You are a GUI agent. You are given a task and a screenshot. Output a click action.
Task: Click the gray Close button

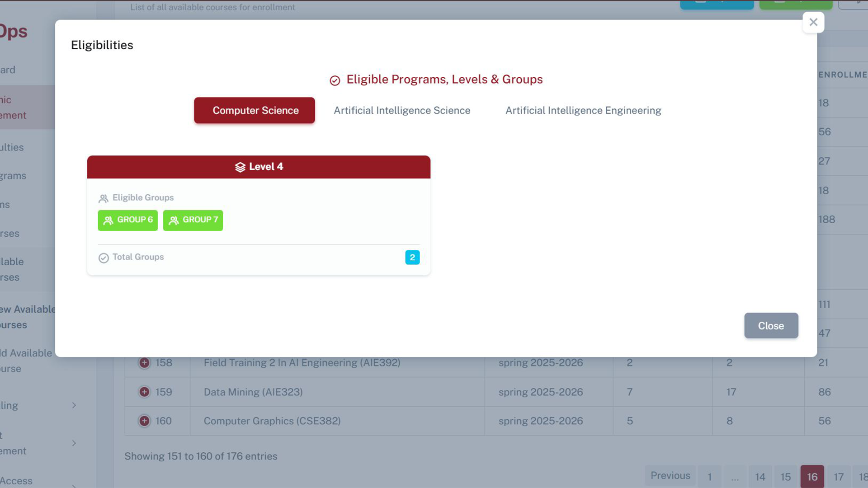(x=771, y=325)
